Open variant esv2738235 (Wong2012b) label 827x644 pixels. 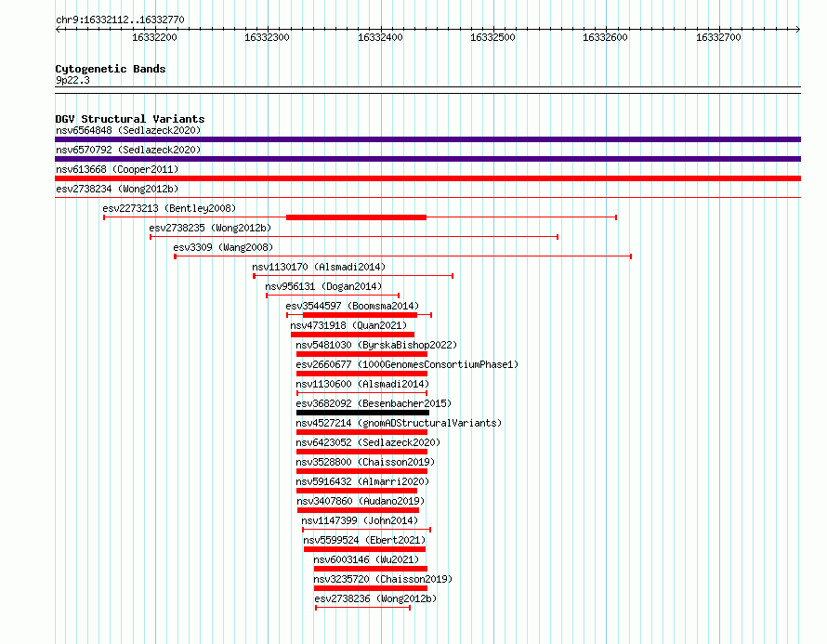(x=210, y=228)
